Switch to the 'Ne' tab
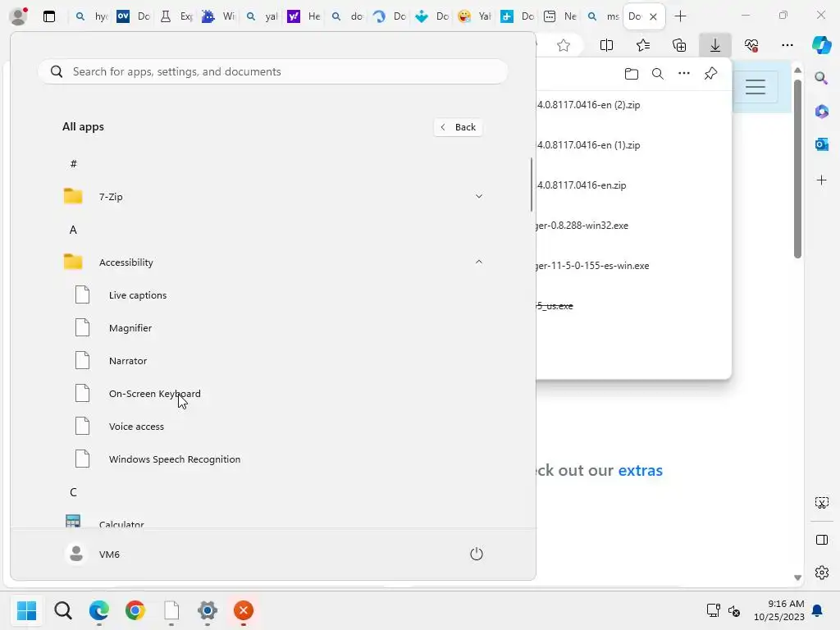The width and height of the screenshot is (840, 630). 560,16
